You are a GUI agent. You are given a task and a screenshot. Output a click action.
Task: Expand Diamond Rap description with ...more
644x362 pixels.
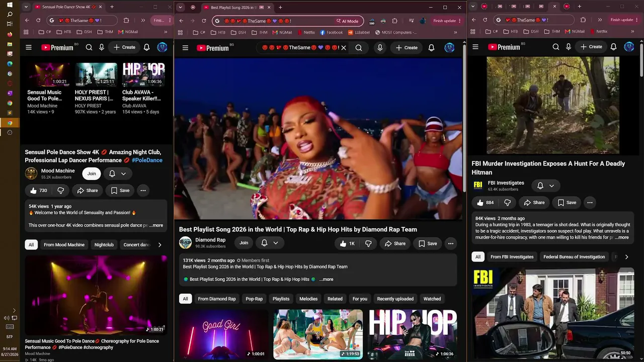coord(326,279)
